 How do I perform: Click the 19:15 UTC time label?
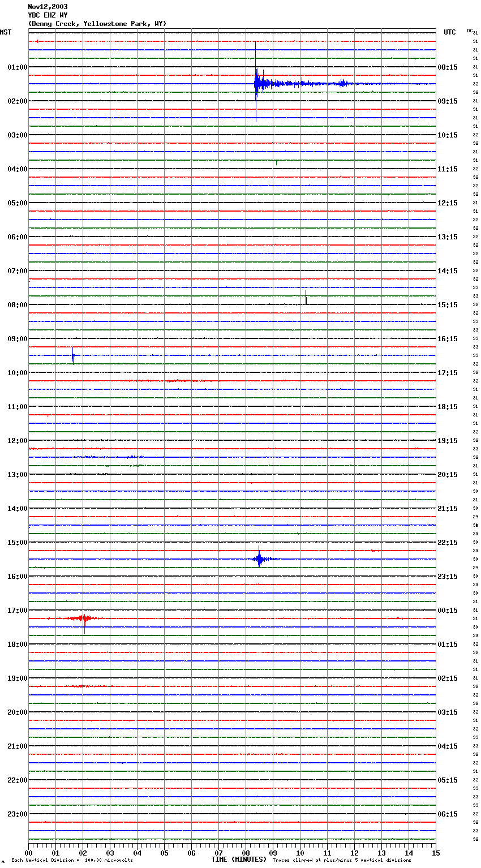point(448,440)
